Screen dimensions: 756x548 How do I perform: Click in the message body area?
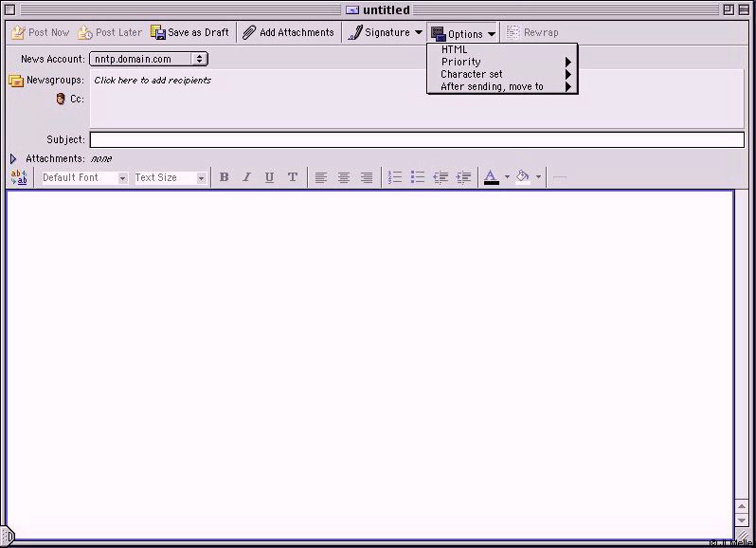click(x=370, y=365)
